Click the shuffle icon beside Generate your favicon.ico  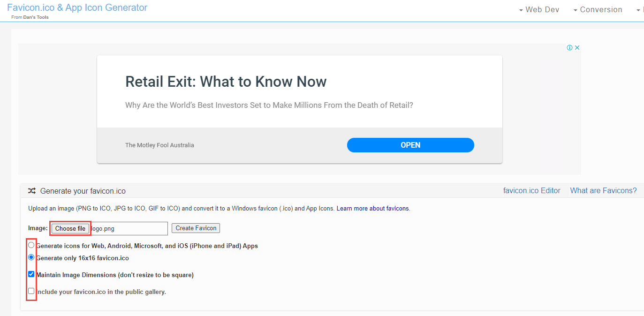coord(32,191)
